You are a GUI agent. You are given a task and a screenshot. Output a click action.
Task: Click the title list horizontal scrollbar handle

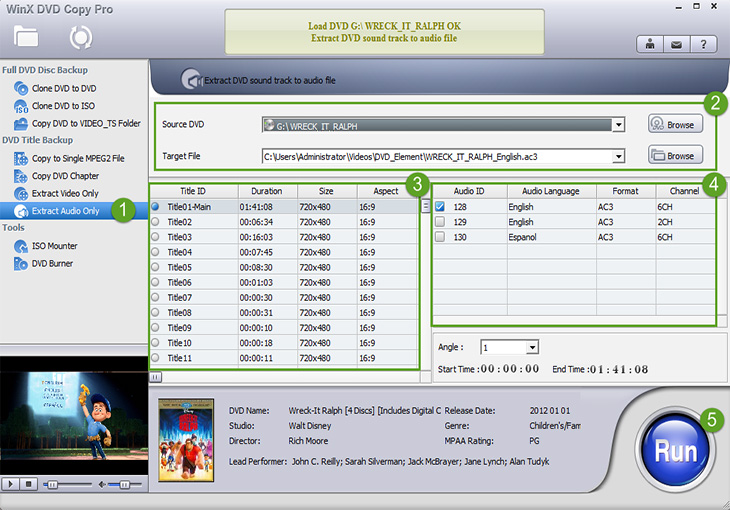pos(156,377)
